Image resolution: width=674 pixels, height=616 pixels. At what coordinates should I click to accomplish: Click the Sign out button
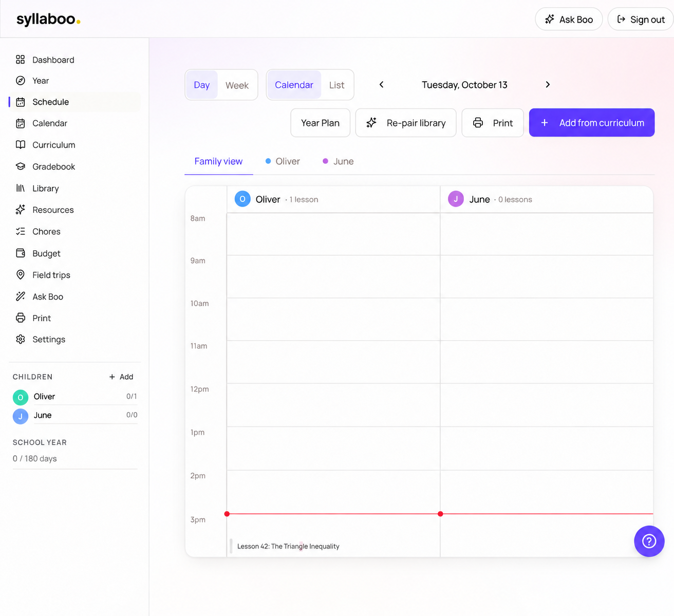pos(641,19)
